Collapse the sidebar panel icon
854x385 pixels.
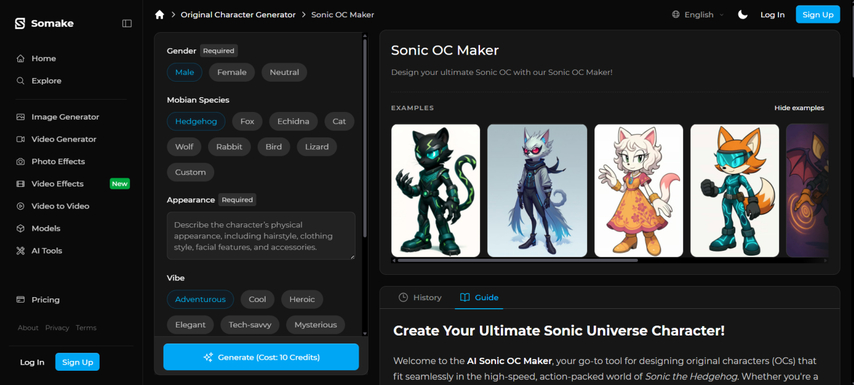tap(127, 23)
